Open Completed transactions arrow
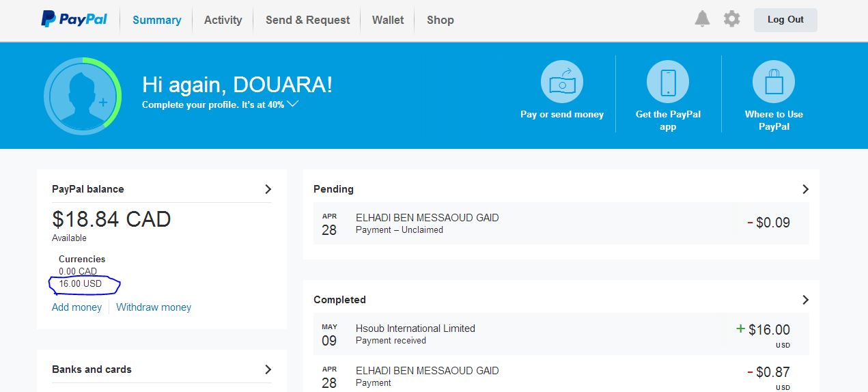 [805, 300]
